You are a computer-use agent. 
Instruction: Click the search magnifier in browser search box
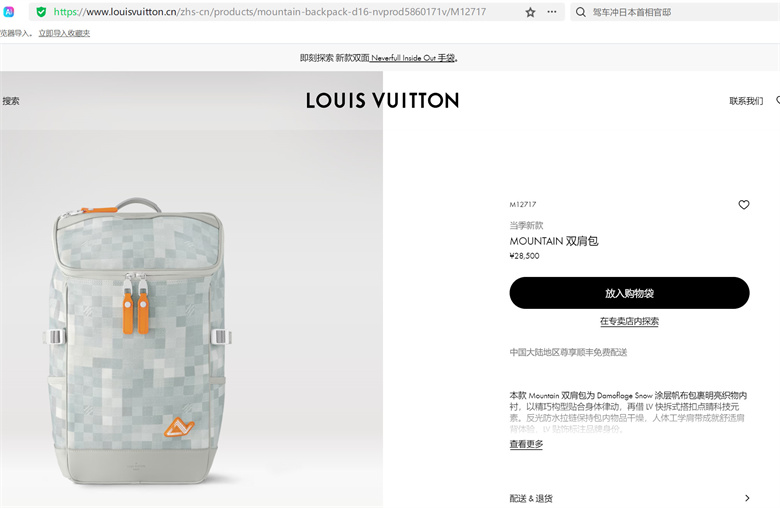(581, 12)
